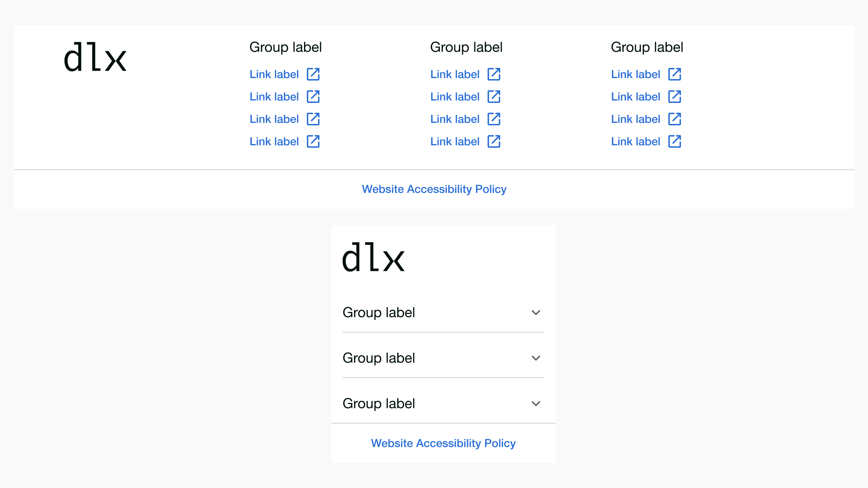Click external-link icon, third column, first row

(x=675, y=74)
